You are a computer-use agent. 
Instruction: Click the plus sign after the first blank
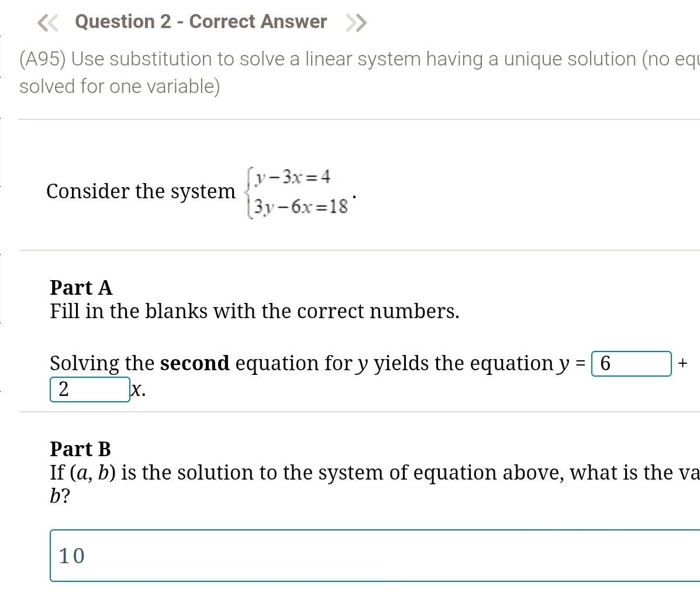pos(682,364)
